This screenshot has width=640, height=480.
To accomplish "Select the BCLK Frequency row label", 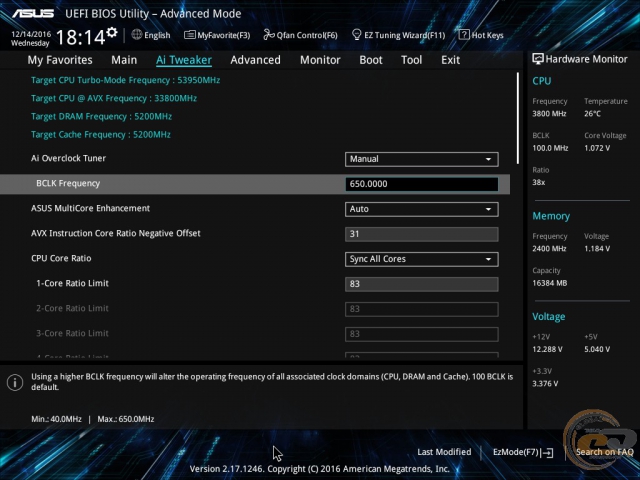I will pos(68,183).
